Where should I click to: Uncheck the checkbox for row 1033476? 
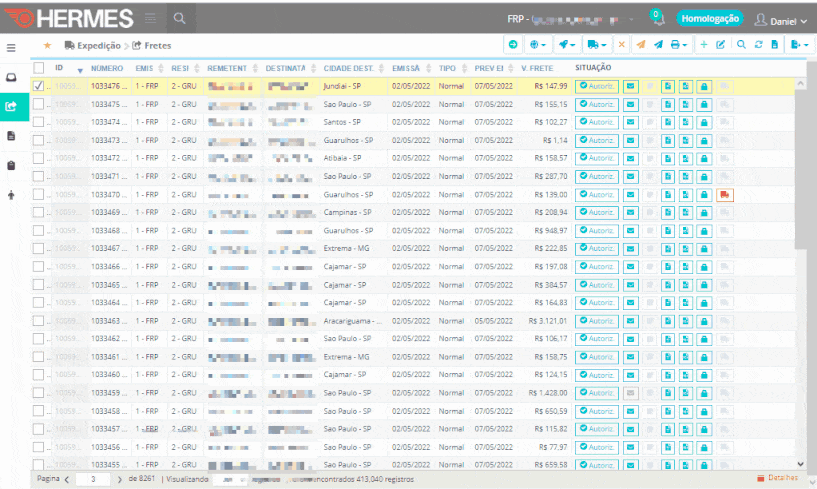click(x=39, y=86)
